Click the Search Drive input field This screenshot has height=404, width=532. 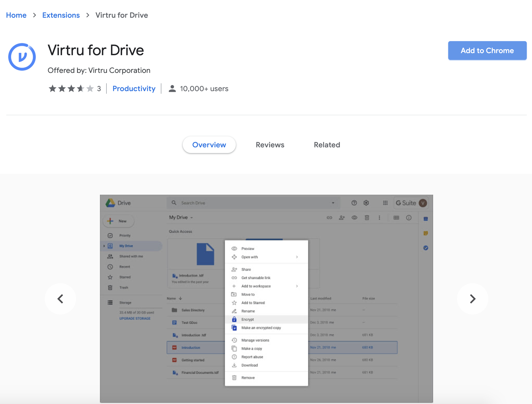point(253,203)
